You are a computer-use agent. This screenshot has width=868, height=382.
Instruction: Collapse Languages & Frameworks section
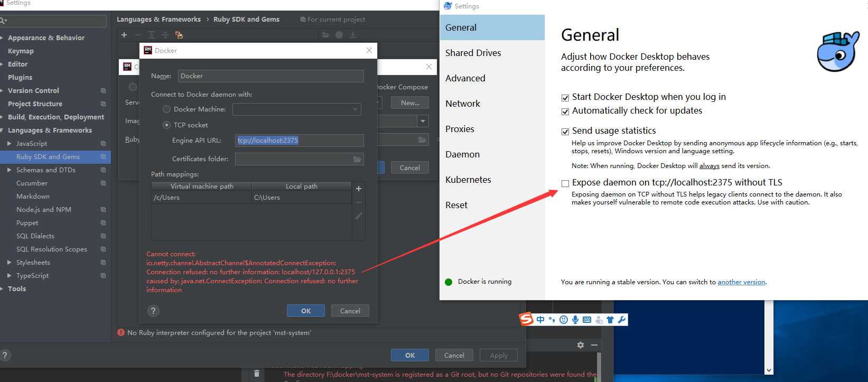[2, 130]
